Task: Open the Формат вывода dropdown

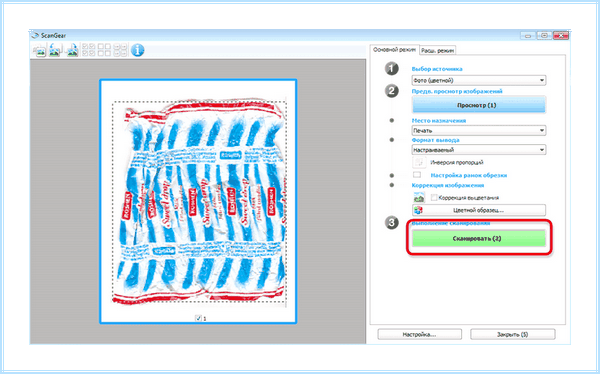Action: [x=479, y=150]
